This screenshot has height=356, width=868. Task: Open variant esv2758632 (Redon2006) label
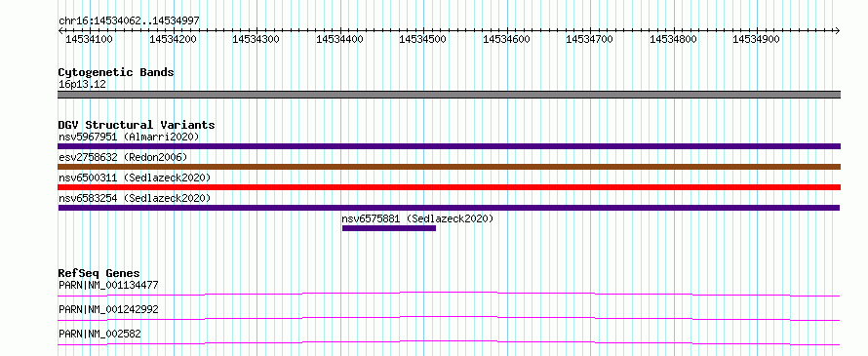[x=123, y=157]
